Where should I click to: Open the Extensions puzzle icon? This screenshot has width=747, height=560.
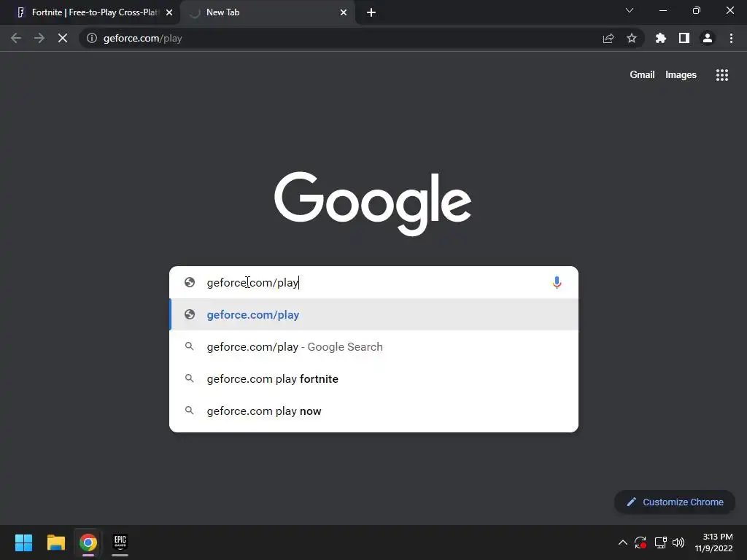660,38
